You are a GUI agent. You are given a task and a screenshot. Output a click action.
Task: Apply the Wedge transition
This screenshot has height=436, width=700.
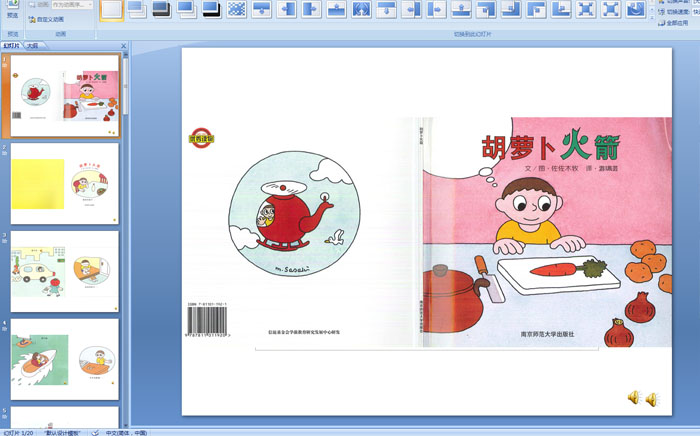coord(362,9)
